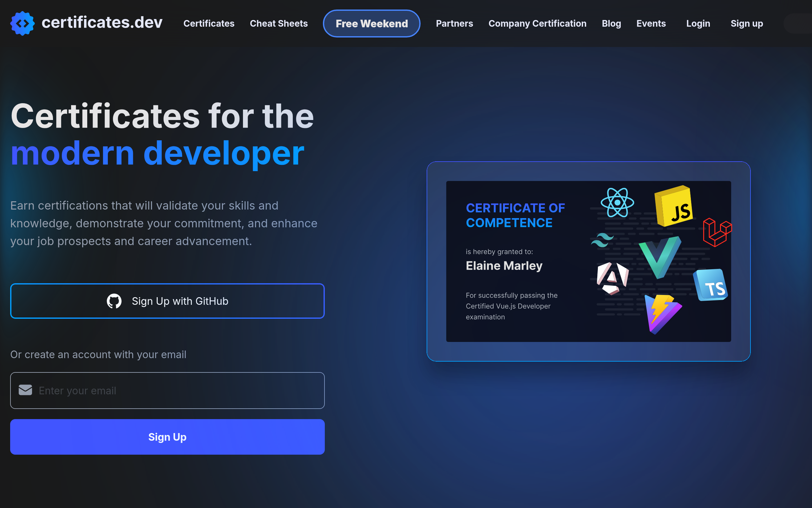Click the React atom logo on certificate
The height and width of the screenshot is (508, 812).
click(617, 202)
